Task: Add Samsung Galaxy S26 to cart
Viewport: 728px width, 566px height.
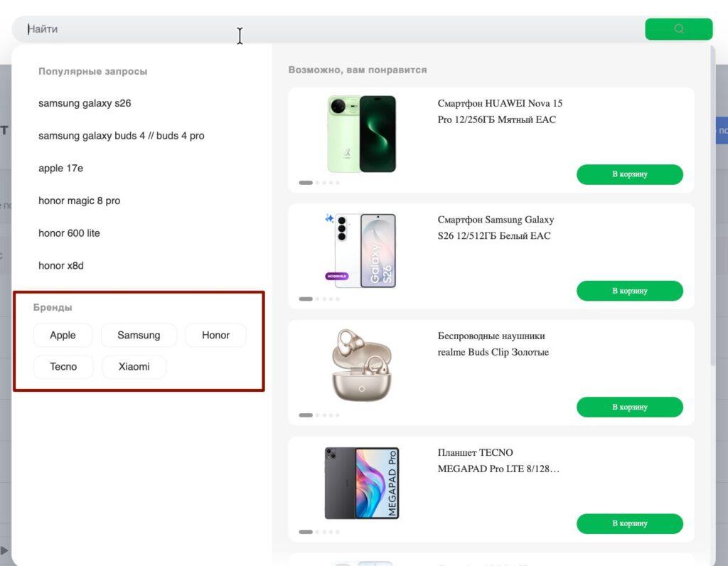Action: 630,291
